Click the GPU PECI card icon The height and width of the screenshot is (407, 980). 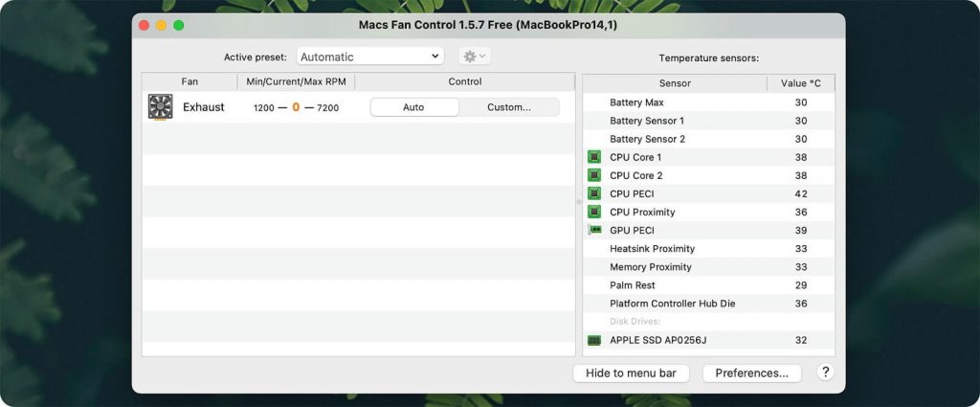tap(594, 230)
